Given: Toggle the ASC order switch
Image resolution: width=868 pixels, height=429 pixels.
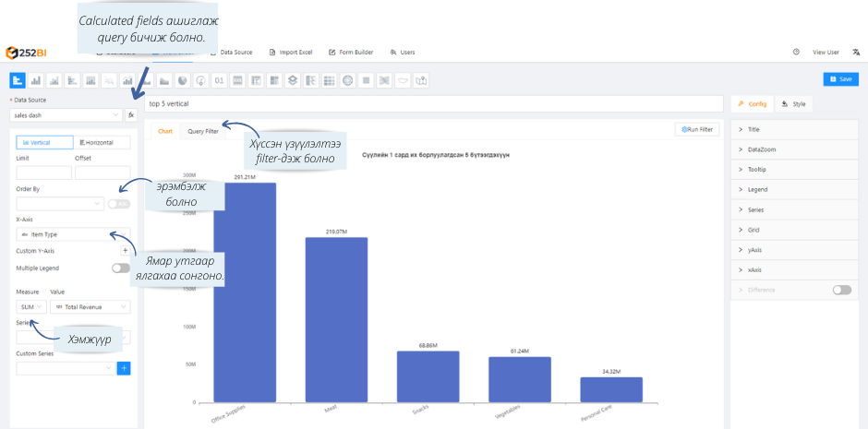Looking at the screenshot, I should pyautogui.click(x=118, y=204).
